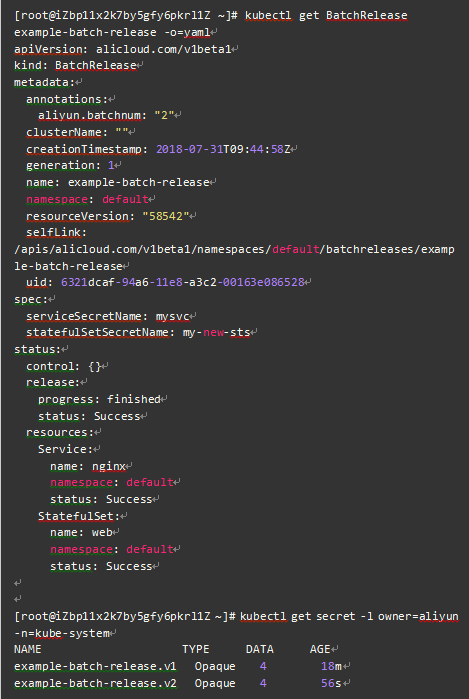The height and width of the screenshot is (699, 469).
Task: Click the 'annotations:' key
Action: coord(67,99)
